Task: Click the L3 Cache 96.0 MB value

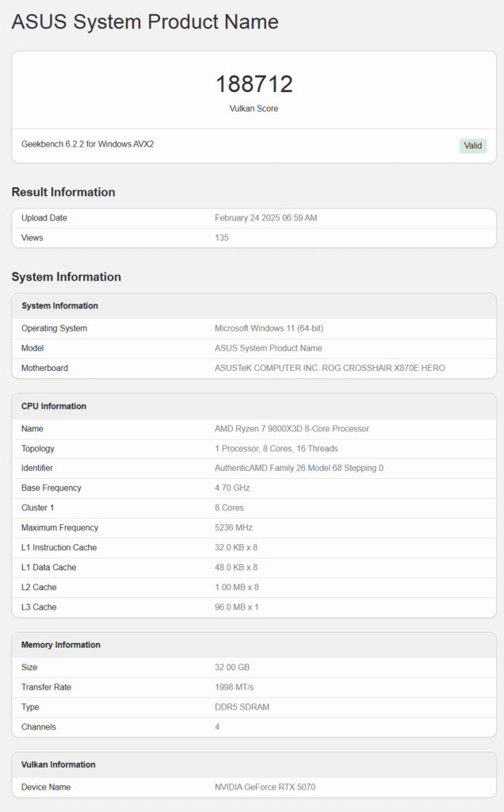Action: [x=236, y=607]
